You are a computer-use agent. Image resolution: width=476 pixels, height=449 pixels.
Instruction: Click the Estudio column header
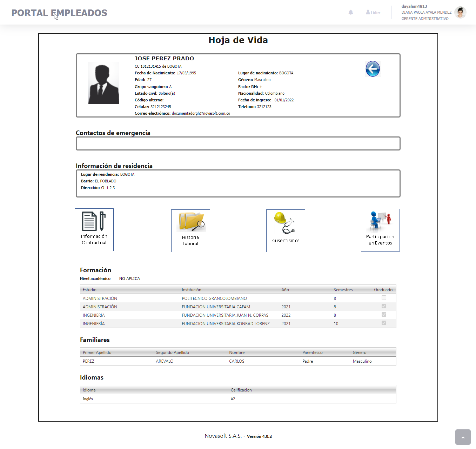[x=89, y=290]
